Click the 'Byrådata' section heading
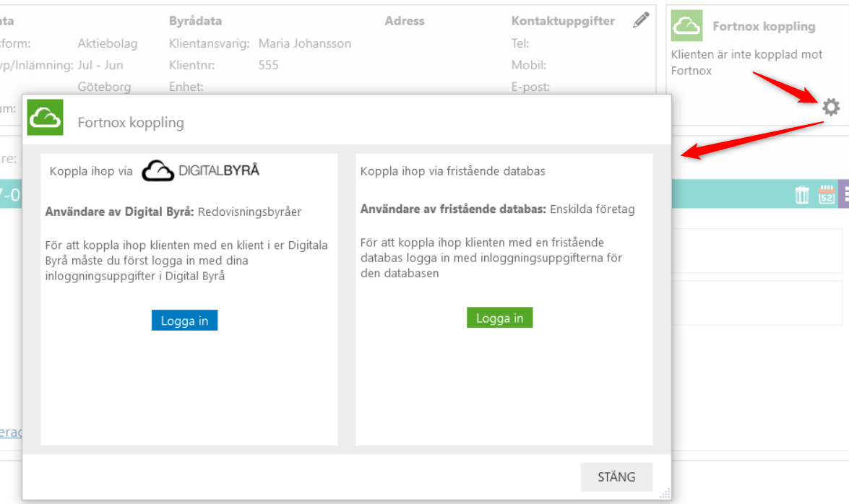849x504 pixels. (x=196, y=21)
